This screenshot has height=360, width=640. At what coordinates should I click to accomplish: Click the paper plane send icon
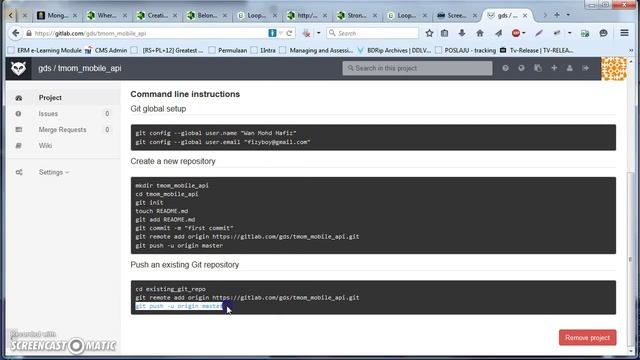click(498, 33)
